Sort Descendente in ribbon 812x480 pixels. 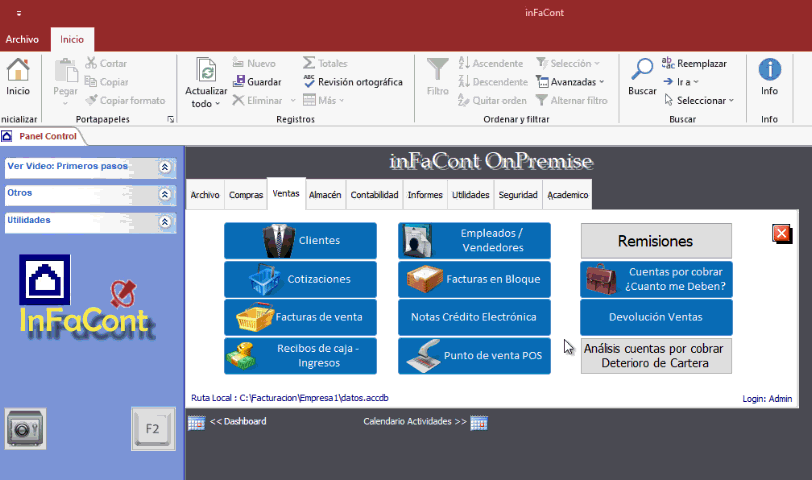click(492, 82)
